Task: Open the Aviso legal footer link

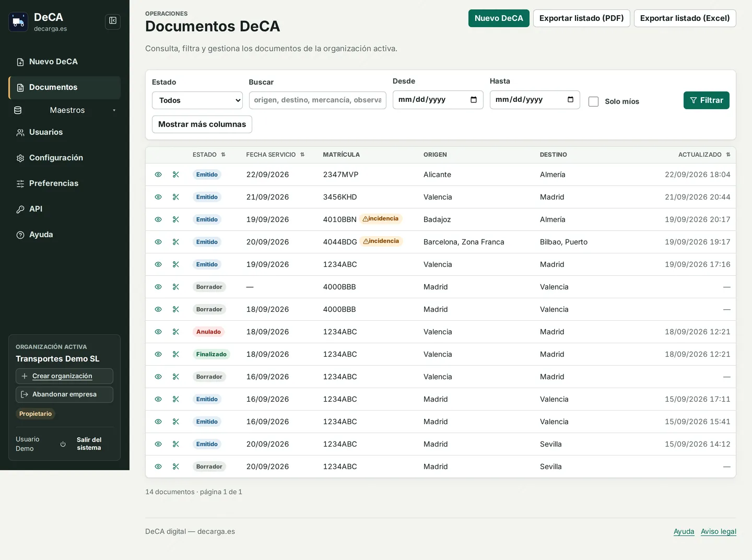Action: point(718,531)
